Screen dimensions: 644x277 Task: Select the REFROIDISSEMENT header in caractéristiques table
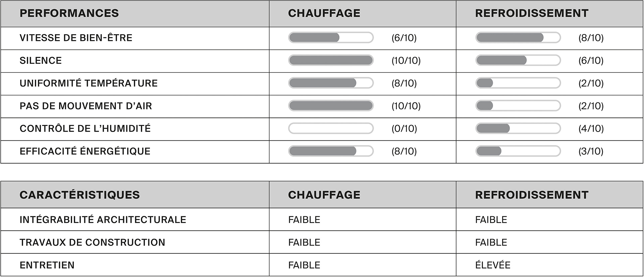click(532, 195)
